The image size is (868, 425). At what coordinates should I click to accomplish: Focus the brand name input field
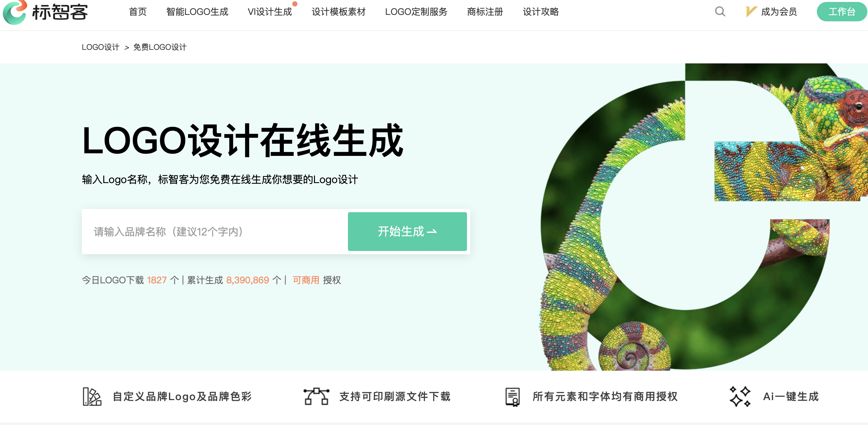215,232
